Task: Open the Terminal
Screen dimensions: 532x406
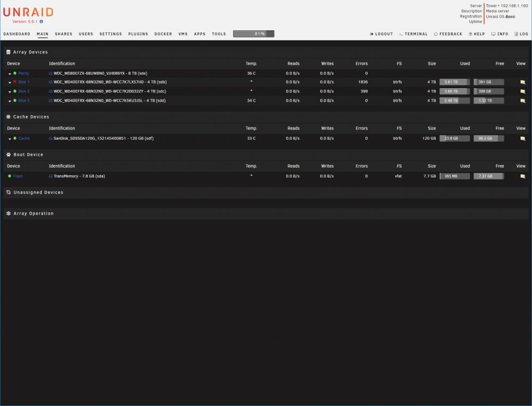Action: pyautogui.click(x=413, y=34)
